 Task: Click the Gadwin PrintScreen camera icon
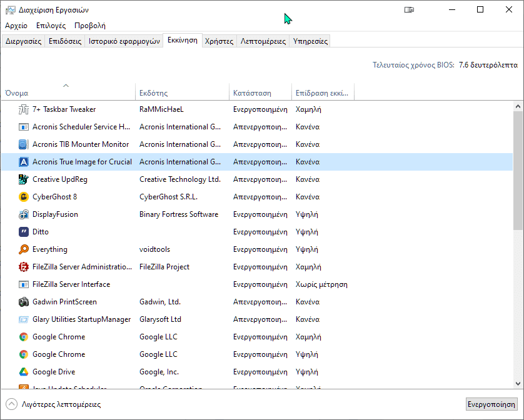point(23,302)
